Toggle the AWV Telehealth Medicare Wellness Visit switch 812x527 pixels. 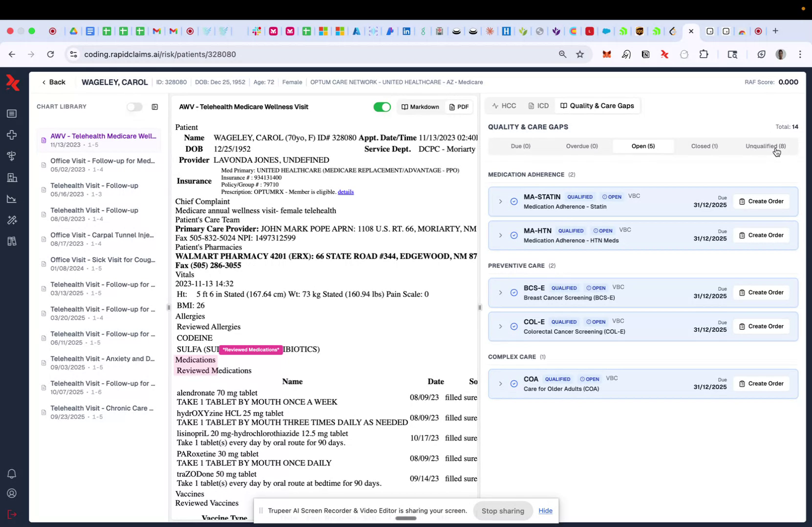point(382,107)
